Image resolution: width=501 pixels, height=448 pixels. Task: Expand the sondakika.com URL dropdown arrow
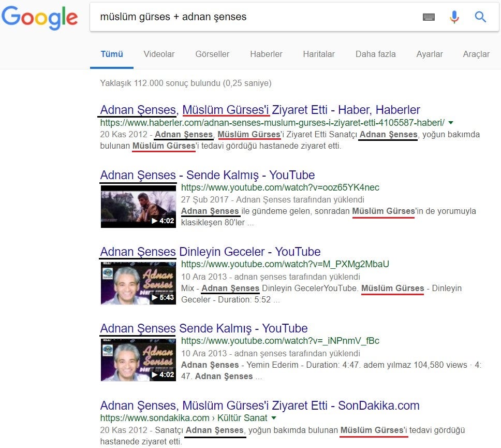pyautogui.click(x=274, y=418)
